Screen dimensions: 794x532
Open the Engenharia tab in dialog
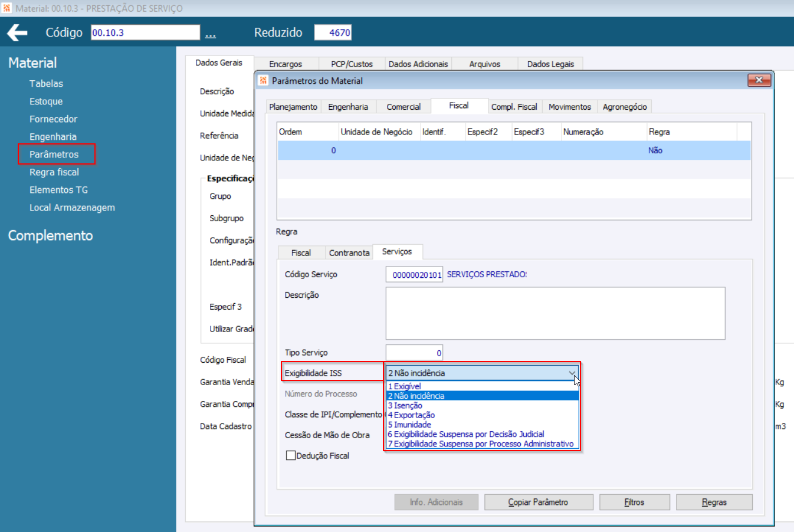click(x=348, y=107)
